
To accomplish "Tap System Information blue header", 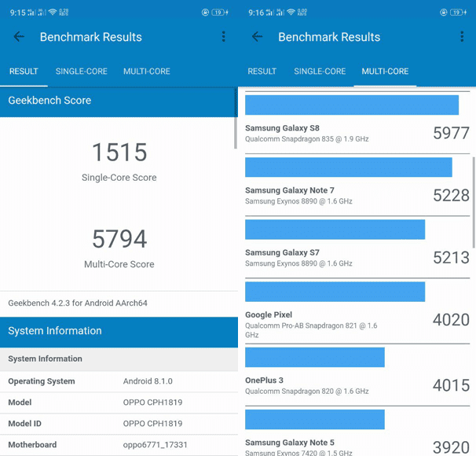I will [x=119, y=331].
